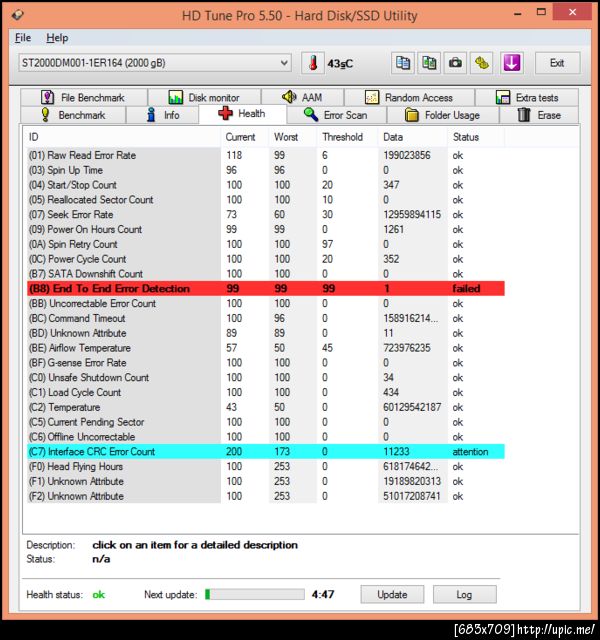Select Power Cycle Count row

coord(266,259)
